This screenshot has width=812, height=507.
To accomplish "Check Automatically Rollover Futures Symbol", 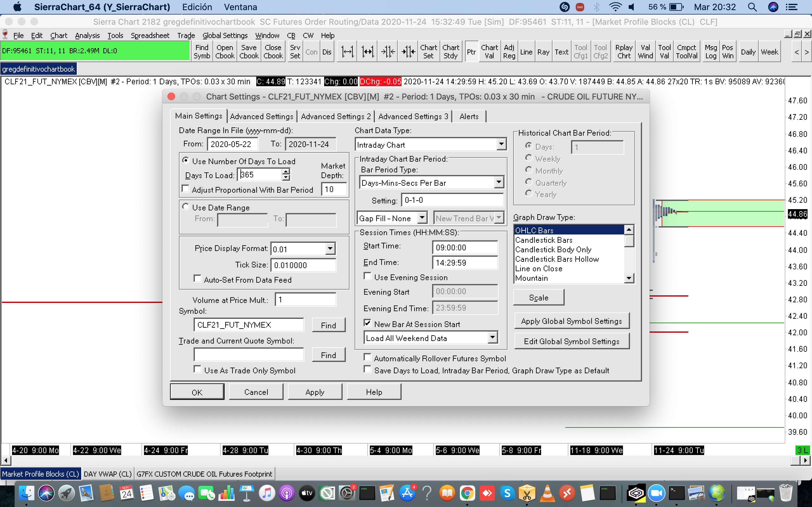I will pos(368,357).
